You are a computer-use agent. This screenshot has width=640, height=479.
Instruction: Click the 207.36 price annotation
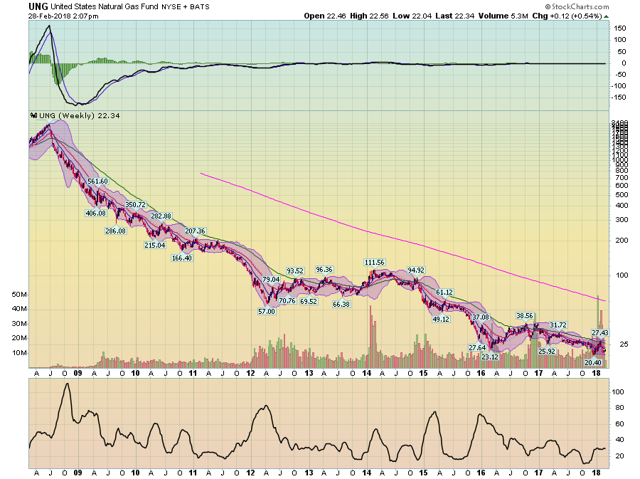[x=195, y=231]
